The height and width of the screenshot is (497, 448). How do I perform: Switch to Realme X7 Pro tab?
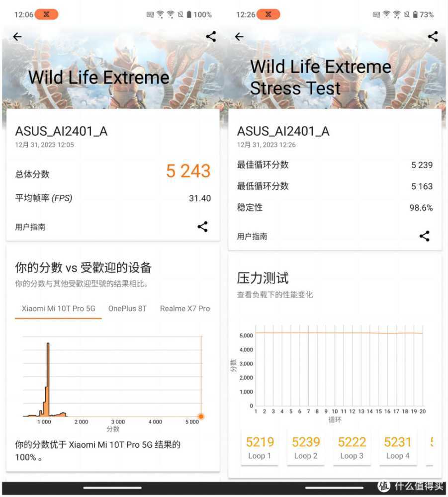coord(185,309)
